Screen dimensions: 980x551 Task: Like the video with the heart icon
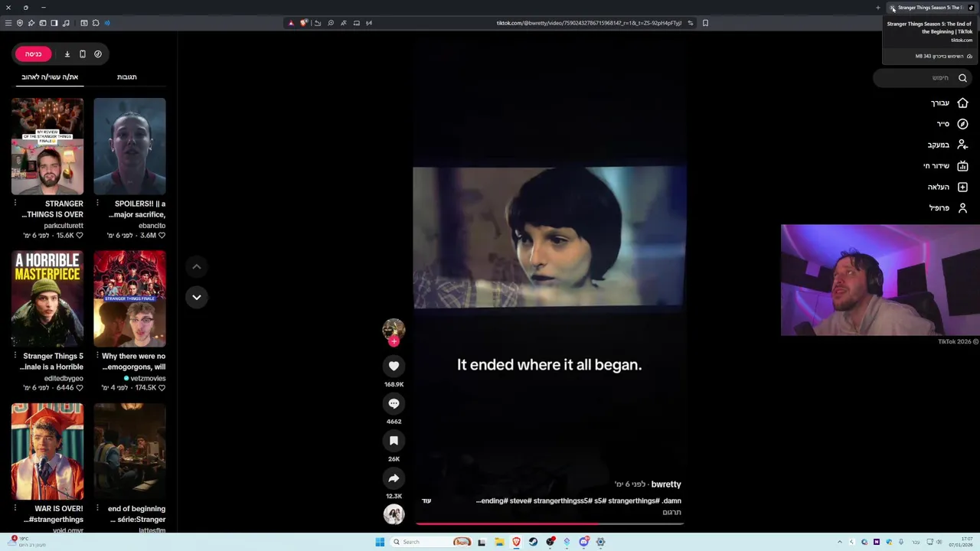(x=394, y=366)
